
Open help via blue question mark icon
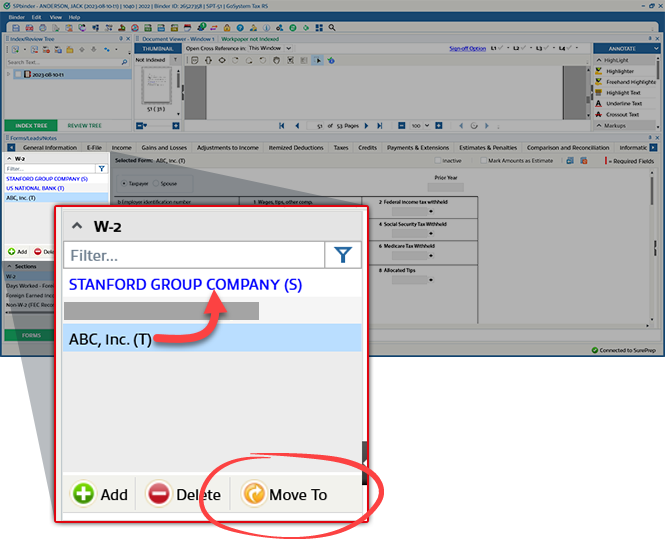point(240,28)
